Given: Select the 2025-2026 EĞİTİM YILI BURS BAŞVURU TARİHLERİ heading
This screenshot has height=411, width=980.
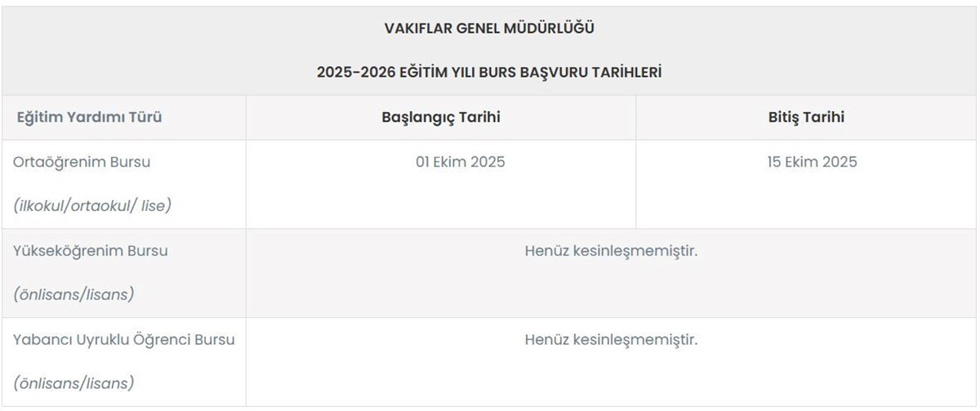Looking at the screenshot, I should click(x=489, y=73).
